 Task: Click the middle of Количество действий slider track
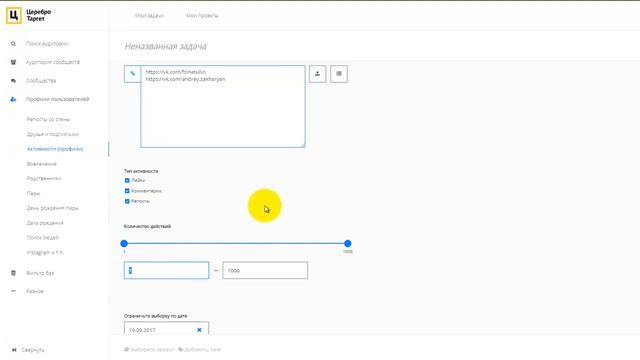tap(236, 244)
